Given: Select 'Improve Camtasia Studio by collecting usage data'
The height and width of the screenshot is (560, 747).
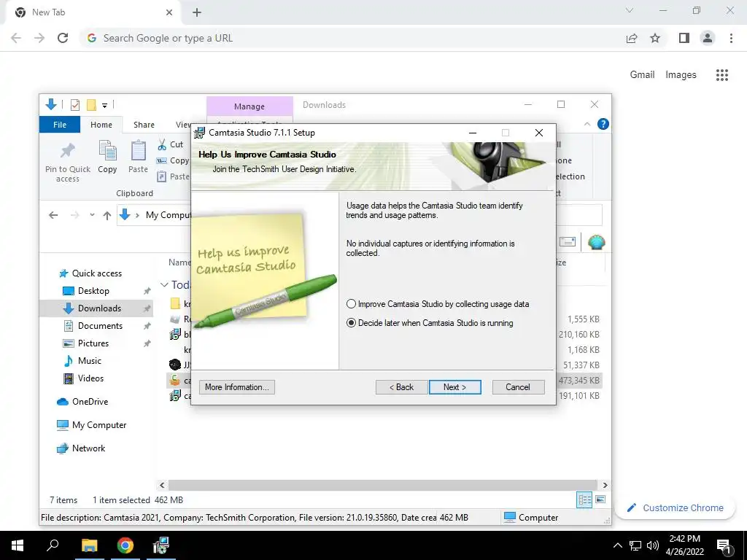Looking at the screenshot, I should (x=351, y=304).
